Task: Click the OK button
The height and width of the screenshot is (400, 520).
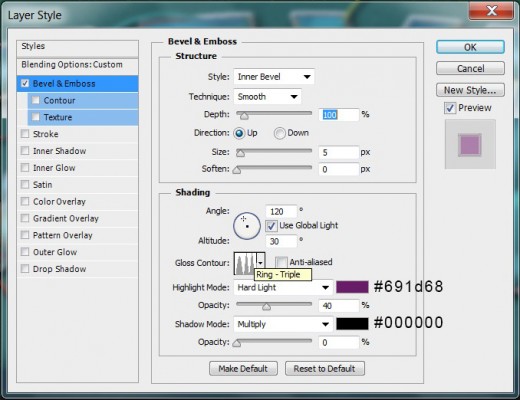Action: (x=470, y=47)
